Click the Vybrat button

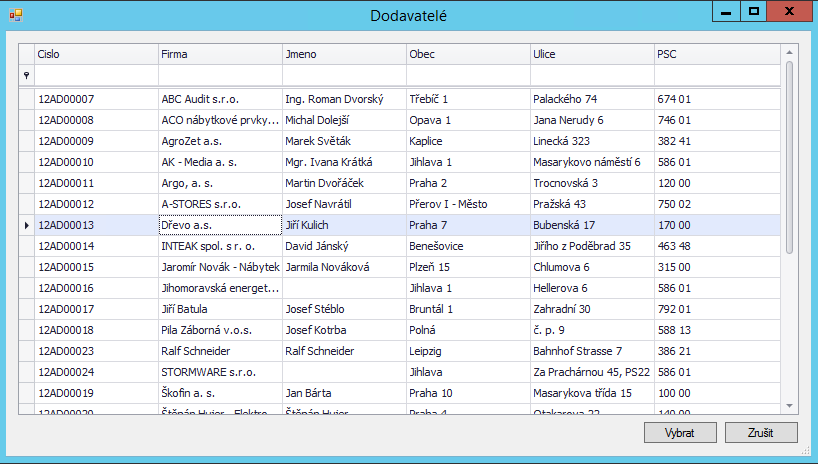click(x=680, y=432)
